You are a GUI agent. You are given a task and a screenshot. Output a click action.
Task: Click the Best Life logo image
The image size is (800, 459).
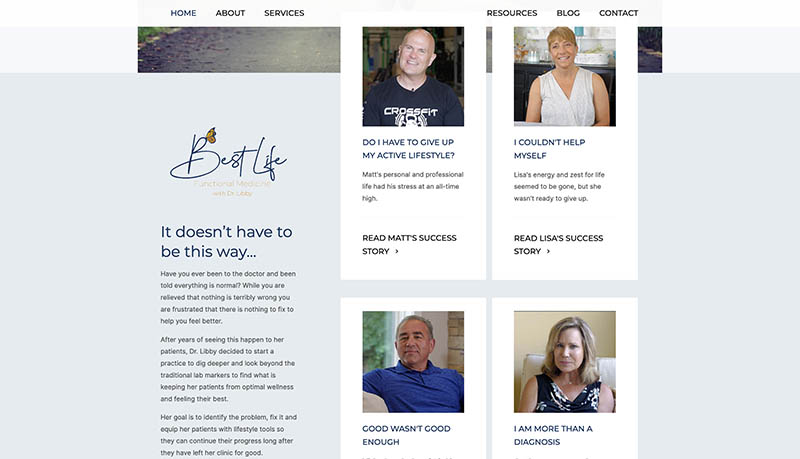pyautogui.click(x=228, y=162)
